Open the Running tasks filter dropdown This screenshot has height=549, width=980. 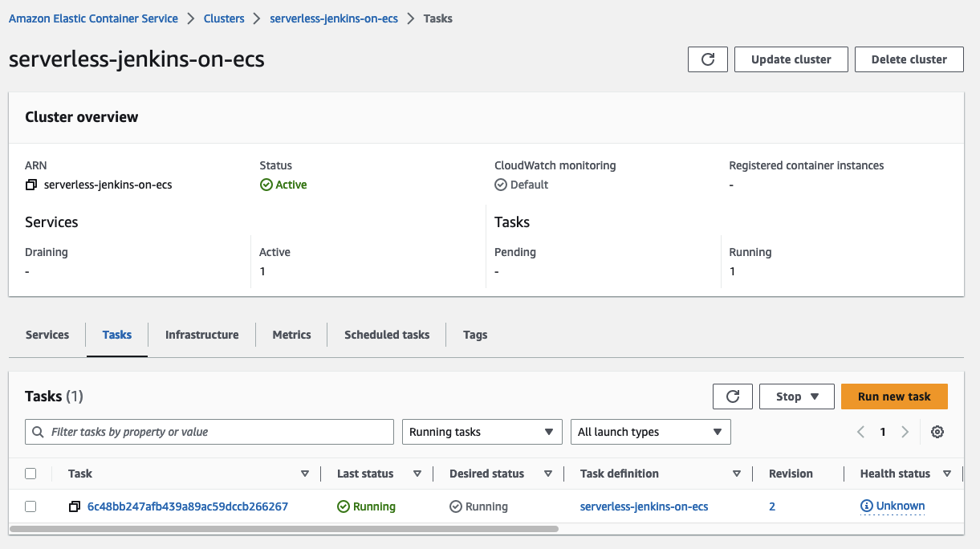point(482,432)
